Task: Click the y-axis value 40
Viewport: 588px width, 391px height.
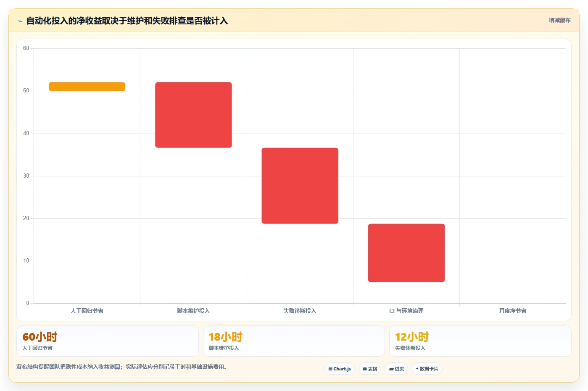Action: coord(26,134)
